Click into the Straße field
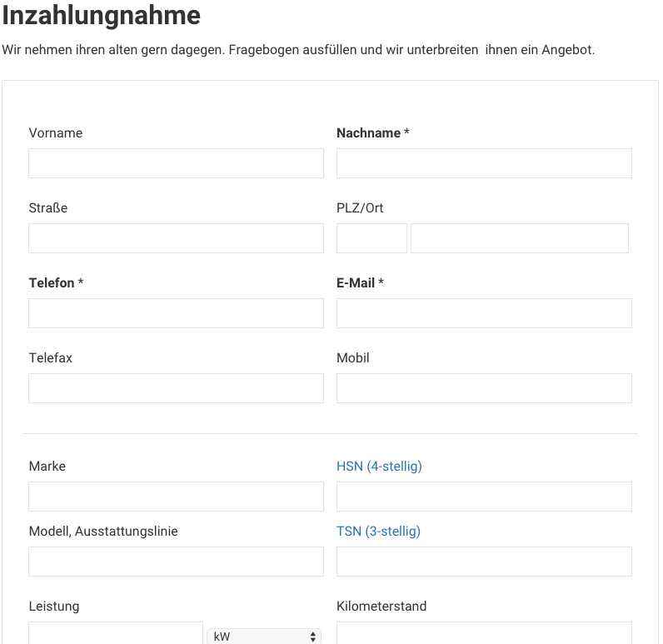663x644 pixels. pyautogui.click(x=176, y=238)
